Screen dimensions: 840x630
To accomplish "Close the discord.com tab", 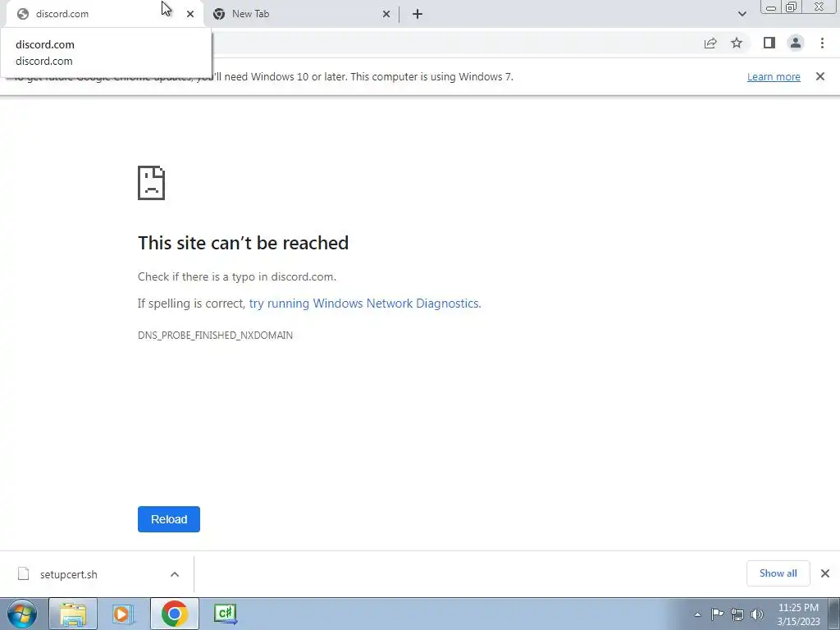I will pos(190,14).
